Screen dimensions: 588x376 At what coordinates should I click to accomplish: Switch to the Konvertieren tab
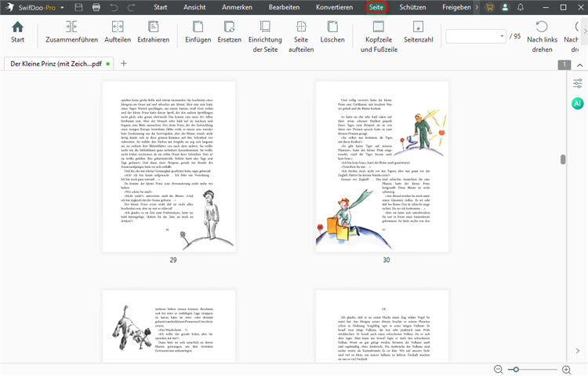click(x=334, y=7)
